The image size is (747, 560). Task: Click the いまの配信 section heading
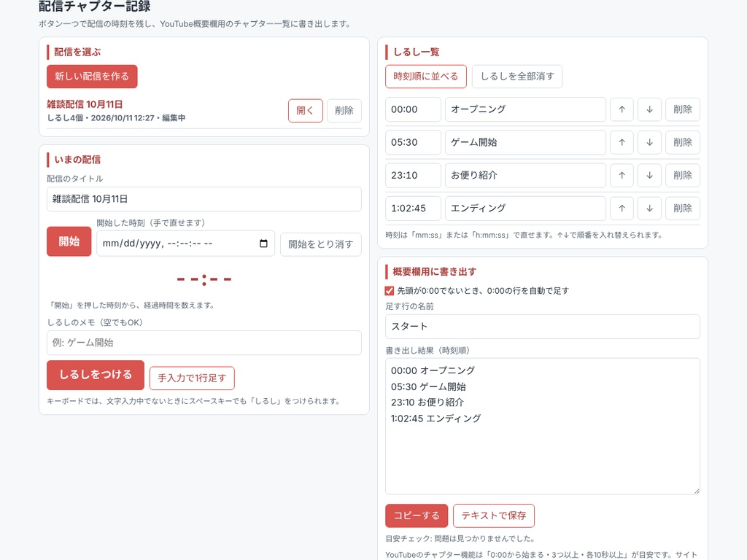point(77,160)
